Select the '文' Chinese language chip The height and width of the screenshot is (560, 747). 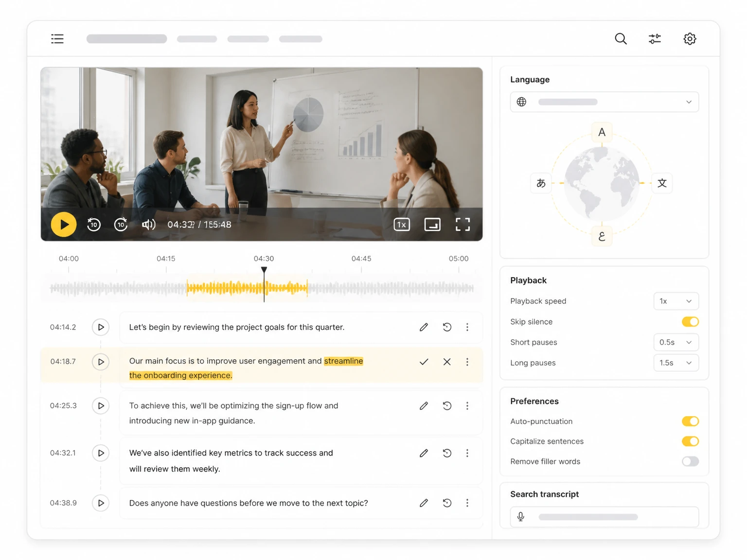coord(662,183)
